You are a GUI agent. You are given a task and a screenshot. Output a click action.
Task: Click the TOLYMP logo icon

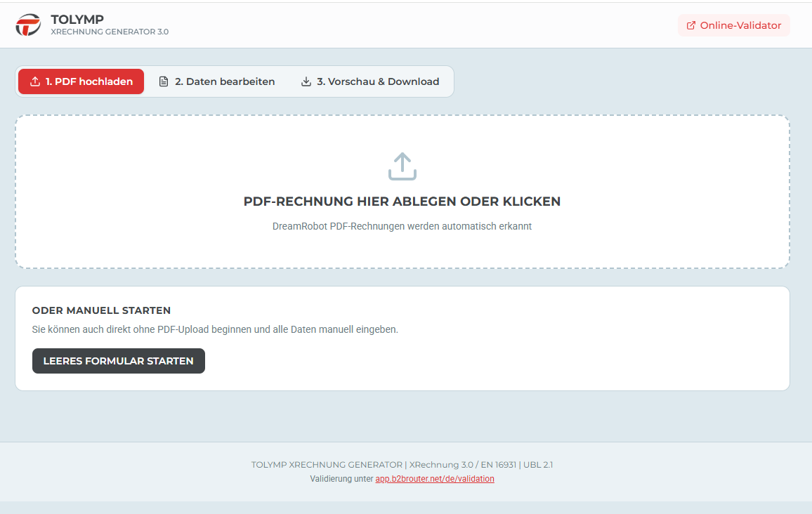tap(28, 25)
